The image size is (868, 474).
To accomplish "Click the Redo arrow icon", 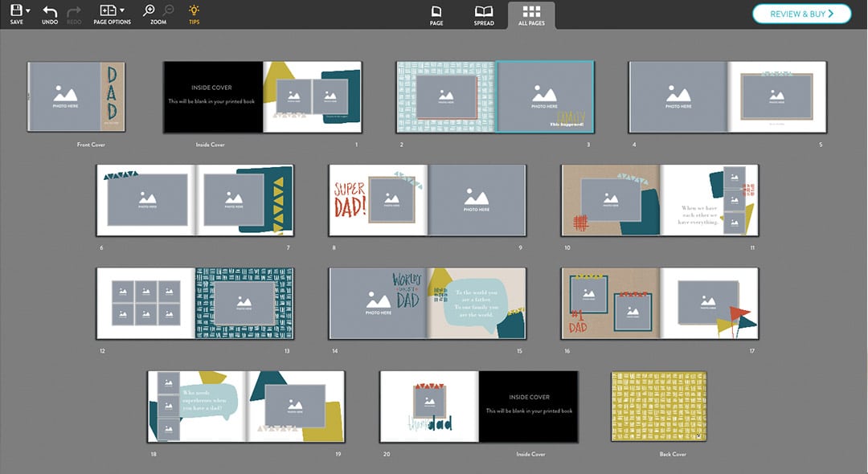I will point(74,14).
